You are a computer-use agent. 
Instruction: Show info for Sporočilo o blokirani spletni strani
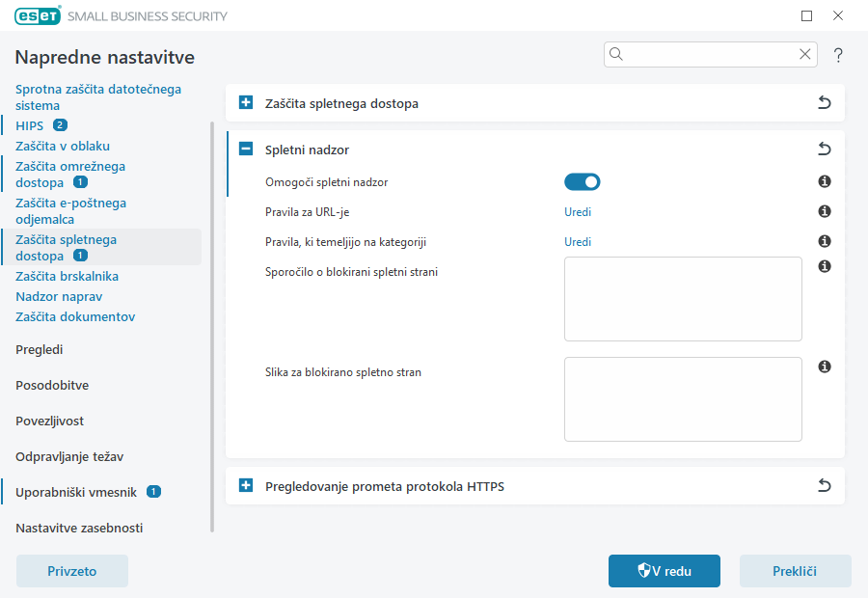(x=825, y=266)
